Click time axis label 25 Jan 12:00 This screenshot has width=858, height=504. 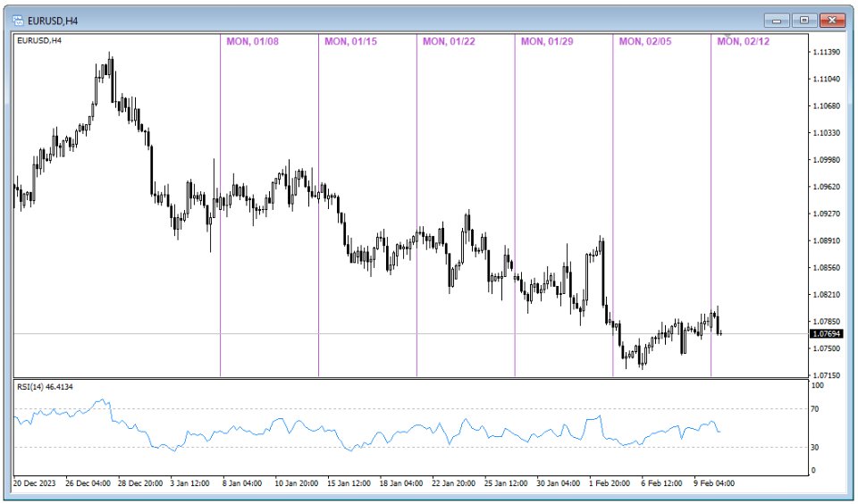pyautogui.click(x=506, y=483)
